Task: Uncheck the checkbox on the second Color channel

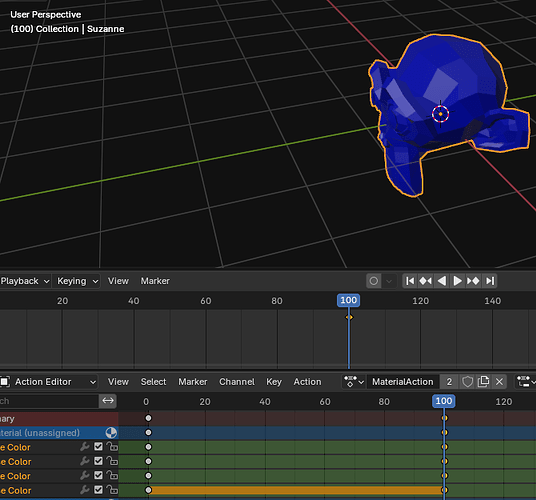Action: point(98,461)
